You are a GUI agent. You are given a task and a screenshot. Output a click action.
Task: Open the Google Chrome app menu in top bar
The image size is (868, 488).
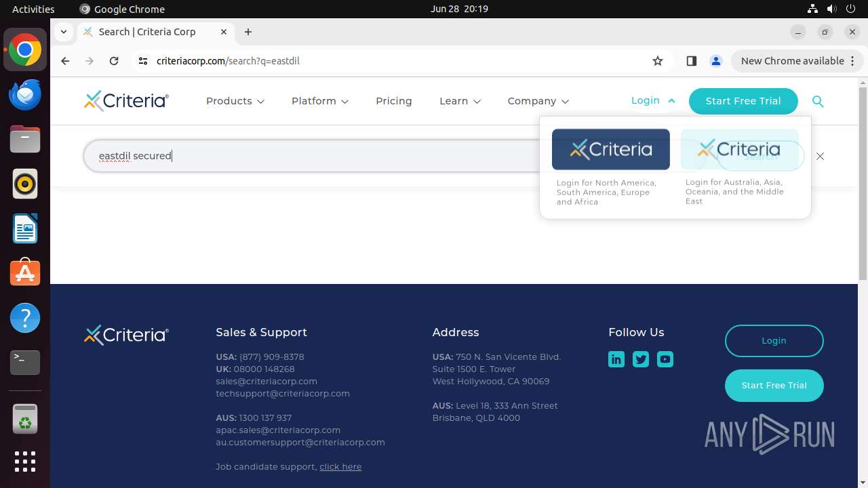(x=122, y=9)
